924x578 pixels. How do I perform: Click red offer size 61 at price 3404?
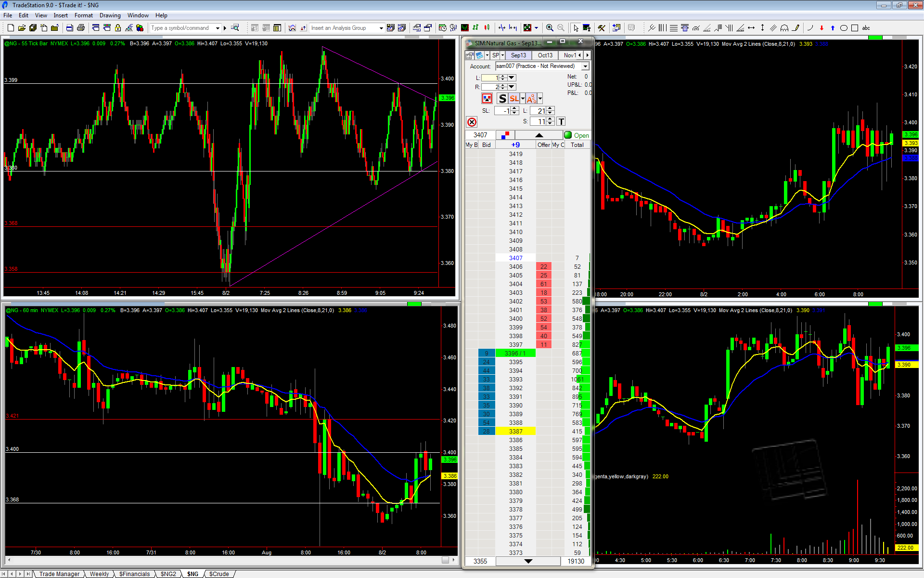543,284
